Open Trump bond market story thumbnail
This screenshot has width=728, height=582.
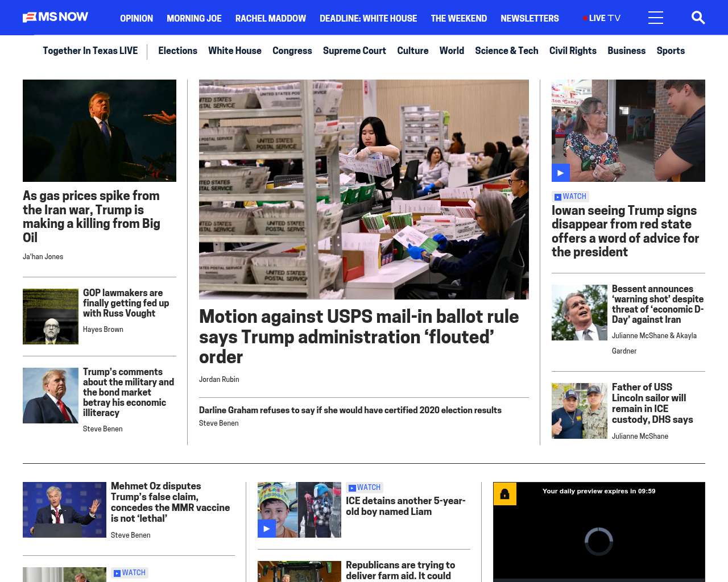[x=51, y=396]
